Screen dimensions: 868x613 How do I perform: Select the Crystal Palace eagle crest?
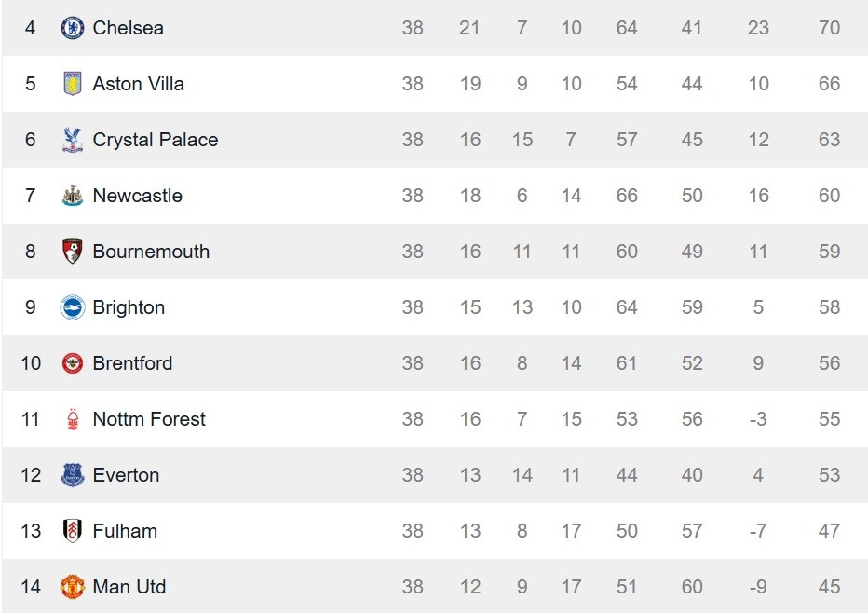coord(72,140)
